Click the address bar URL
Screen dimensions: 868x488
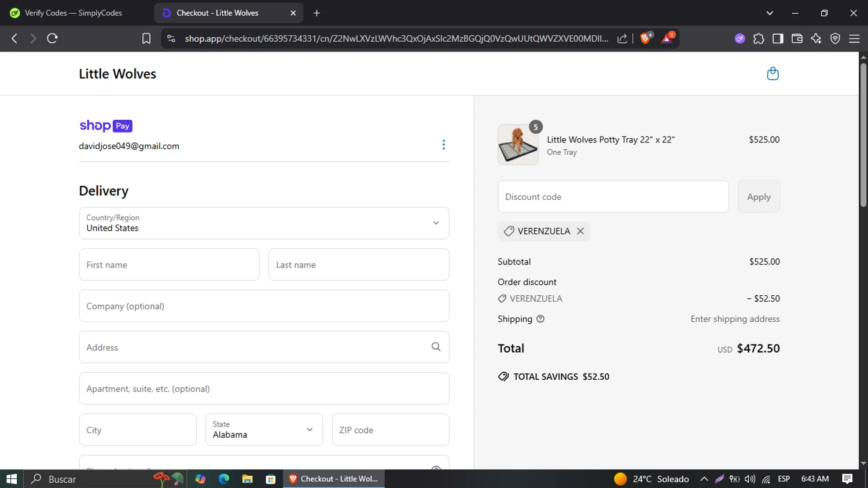tap(396, 38)
